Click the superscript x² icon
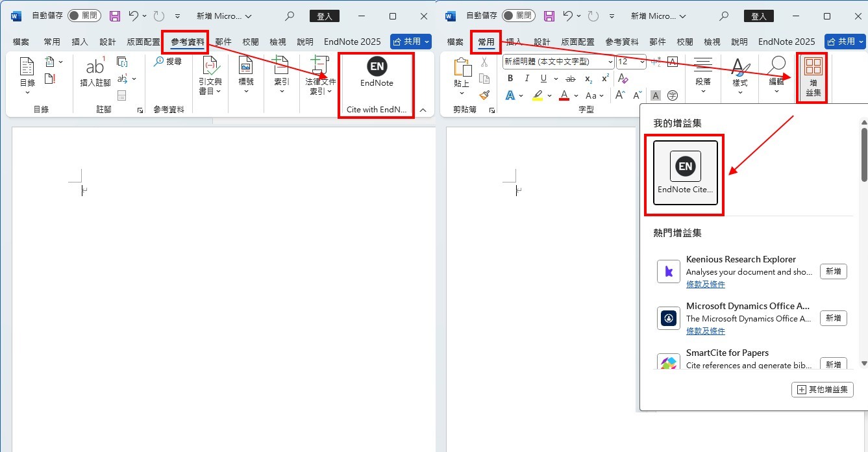 (x=605, y=79)
